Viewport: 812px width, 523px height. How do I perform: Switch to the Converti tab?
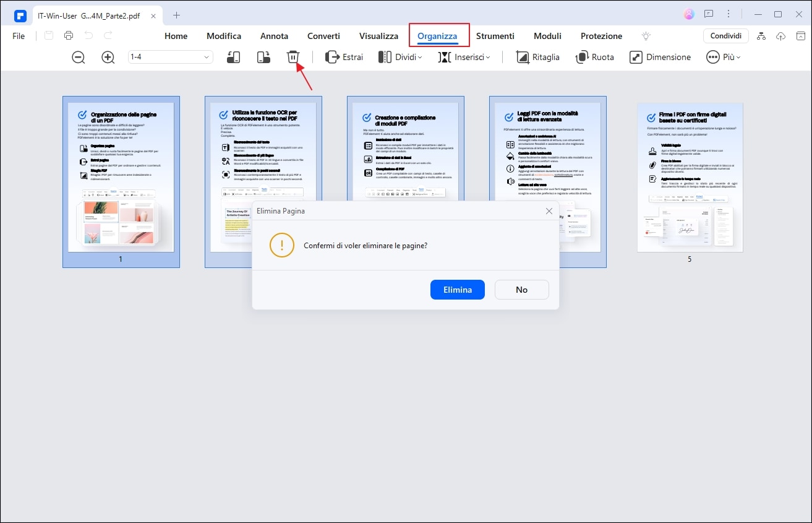[323, 36]
